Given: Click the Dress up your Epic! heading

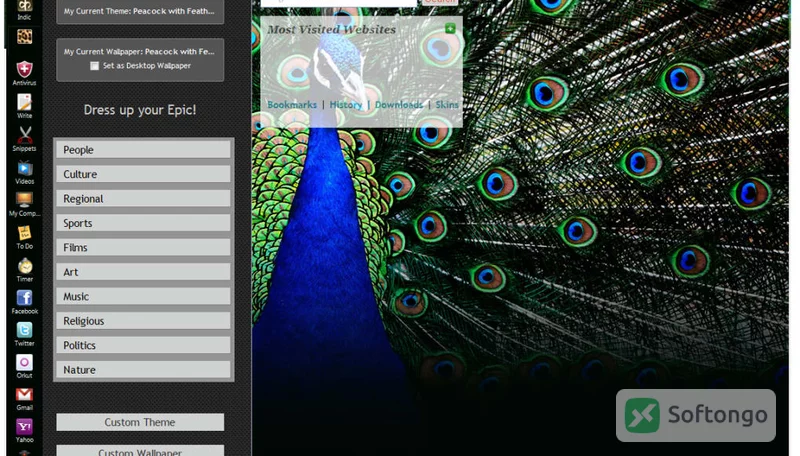Looking at the screenshot, I should click(140, 110).
